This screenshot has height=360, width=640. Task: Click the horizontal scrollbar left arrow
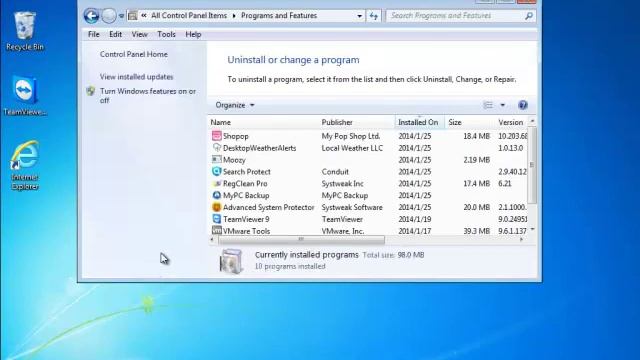[x=212, y=240]
